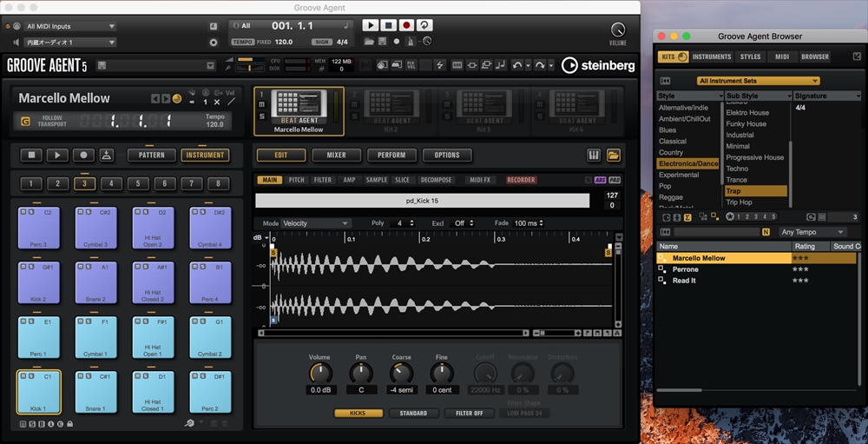868x444 pixels.
Task: Click the Volume knob
Action: [x=320, y=373]
